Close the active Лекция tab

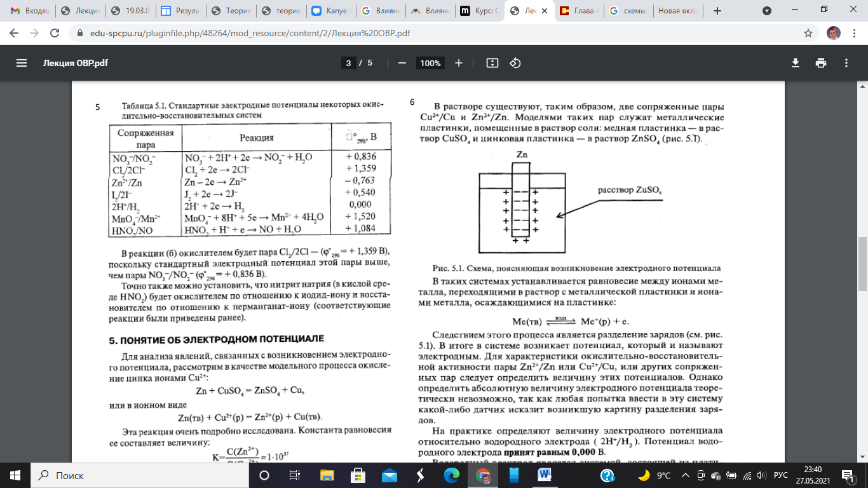[545, 11]
